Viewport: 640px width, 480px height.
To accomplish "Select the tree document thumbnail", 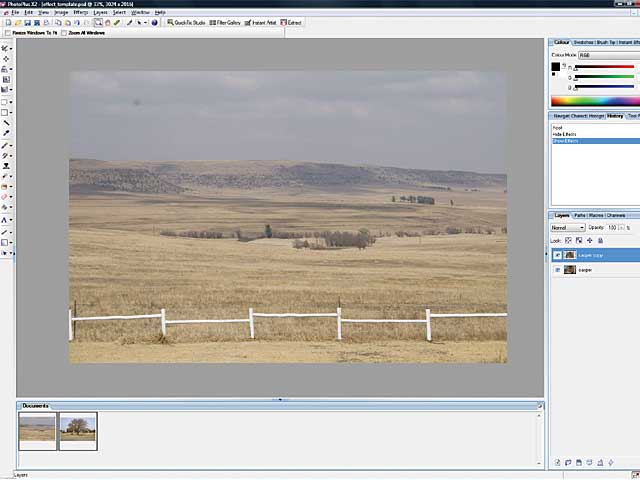I will coord(78,429).
